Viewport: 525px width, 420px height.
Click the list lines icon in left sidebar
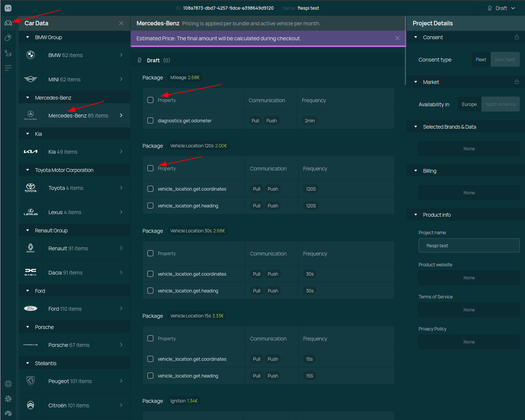(x=8, y=68)
